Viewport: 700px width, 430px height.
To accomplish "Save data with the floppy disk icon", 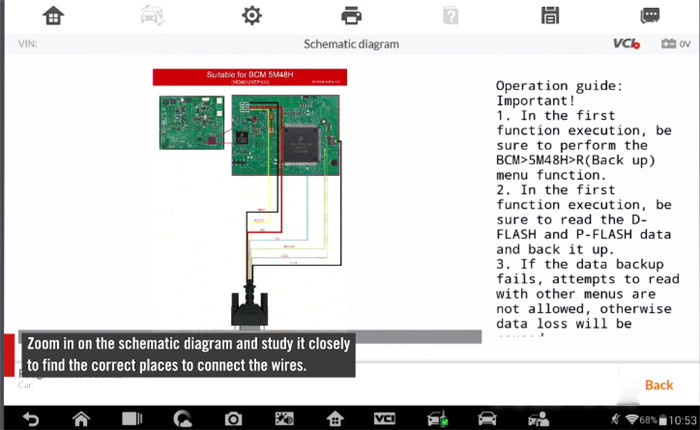I will click(x=550, y=16).
